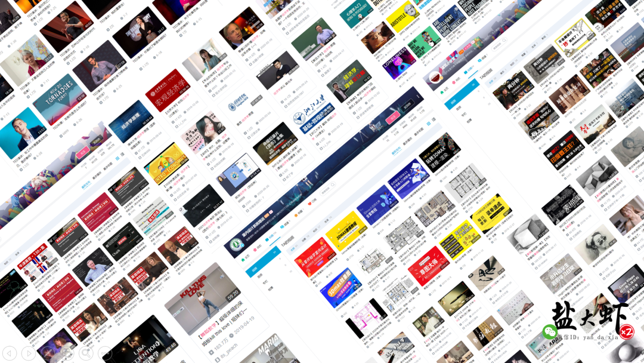
Task: Click the round avatar on interior design banner
Action: [236, 245]
